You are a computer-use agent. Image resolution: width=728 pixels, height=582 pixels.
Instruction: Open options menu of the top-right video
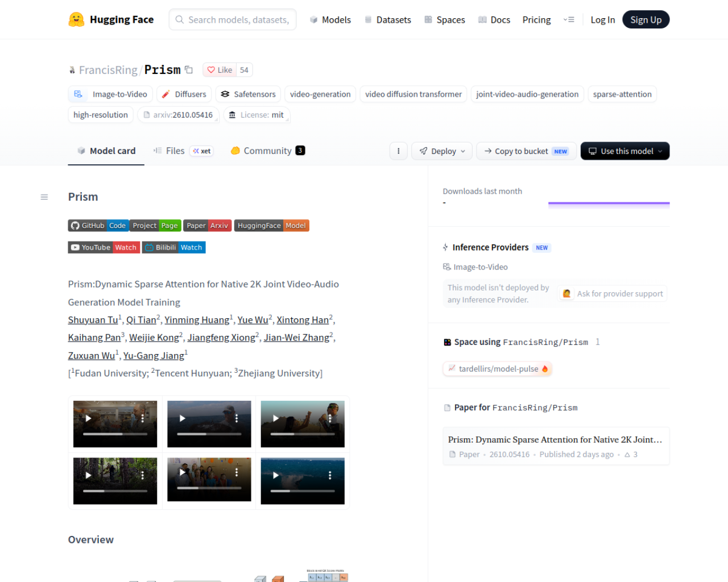330,418
